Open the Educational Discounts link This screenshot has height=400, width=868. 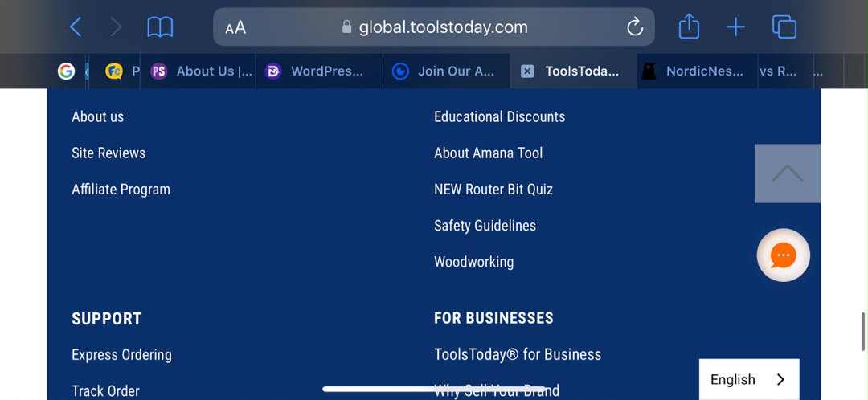pos(499,116)
